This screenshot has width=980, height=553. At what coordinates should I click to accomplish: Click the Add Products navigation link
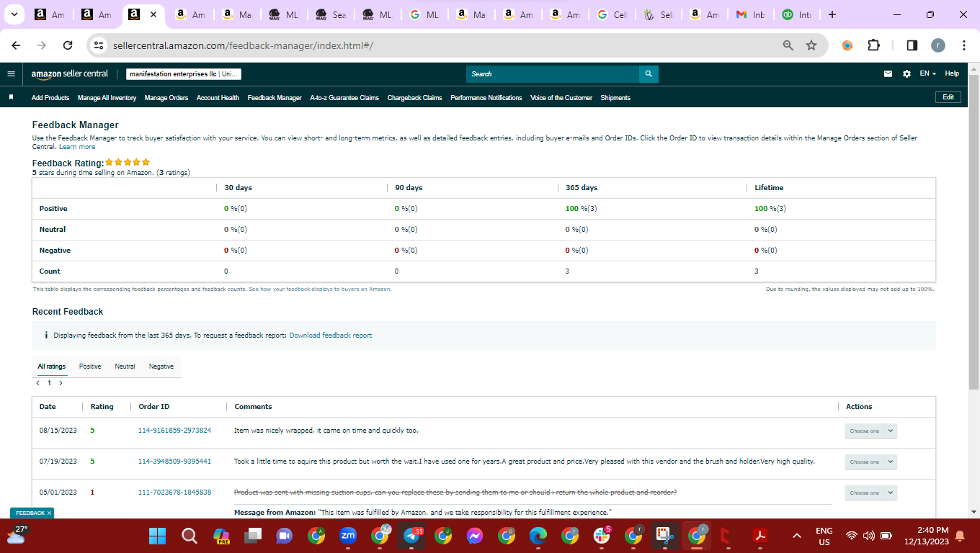(50, 98)
